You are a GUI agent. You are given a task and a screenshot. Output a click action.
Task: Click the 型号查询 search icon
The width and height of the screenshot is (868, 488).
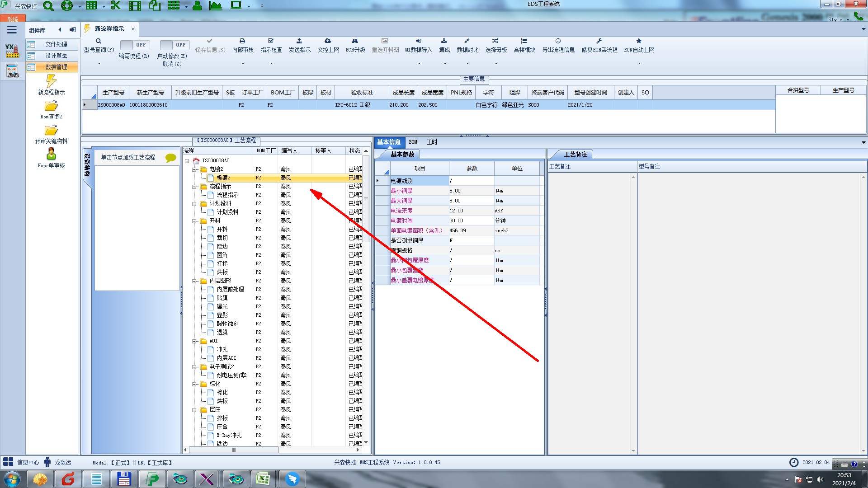(x=98, y=41)
